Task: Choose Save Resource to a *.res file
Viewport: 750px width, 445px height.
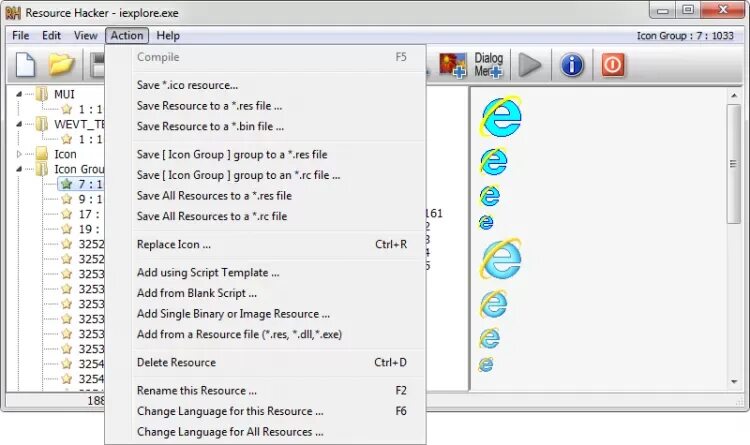Action: tap(265, 106)
